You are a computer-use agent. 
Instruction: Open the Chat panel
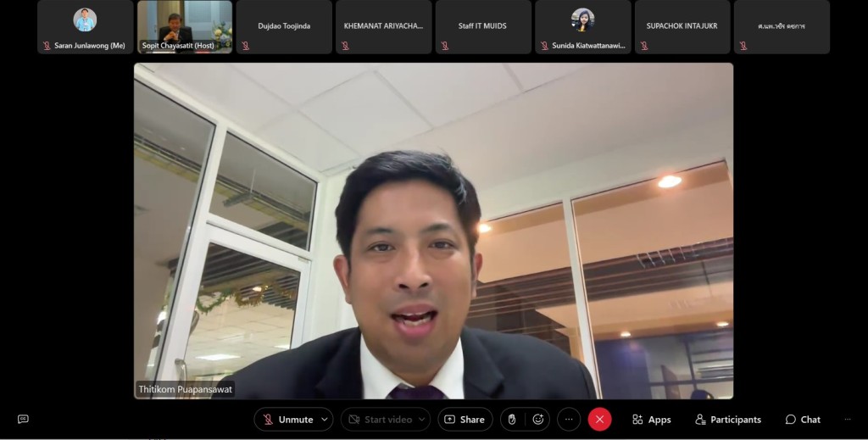click(802, 420)
